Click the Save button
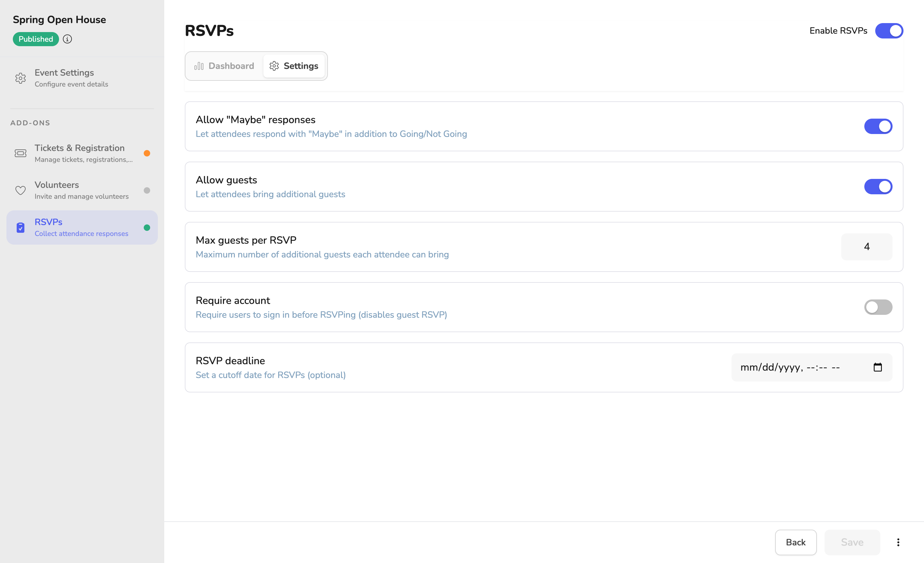 point(852,542)
